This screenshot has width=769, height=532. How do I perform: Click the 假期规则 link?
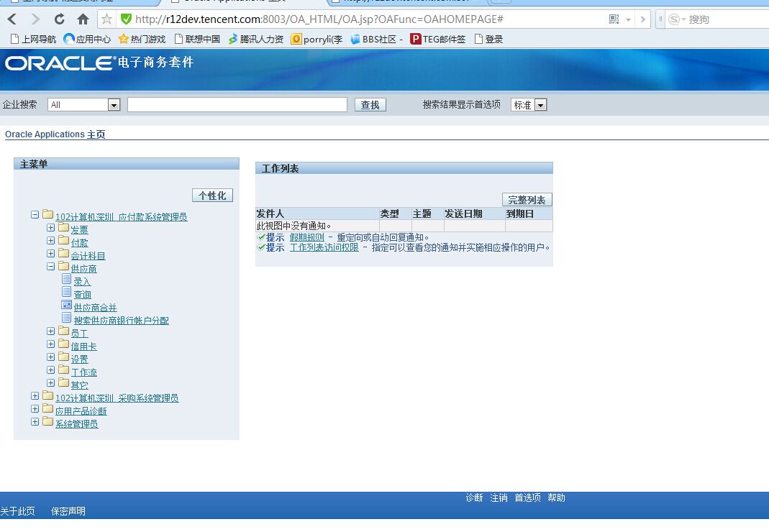(308, 236)
